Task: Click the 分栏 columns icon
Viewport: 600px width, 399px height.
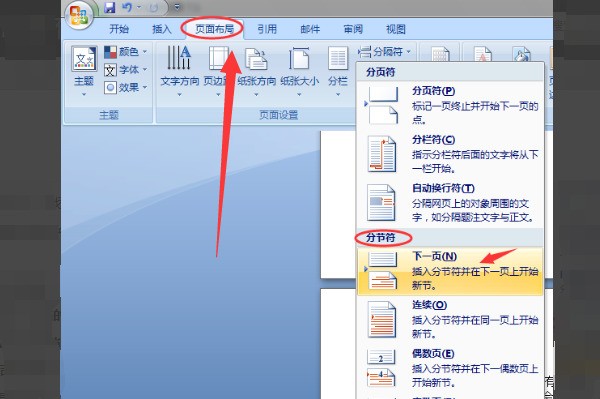Action: [x=338, y=58]
